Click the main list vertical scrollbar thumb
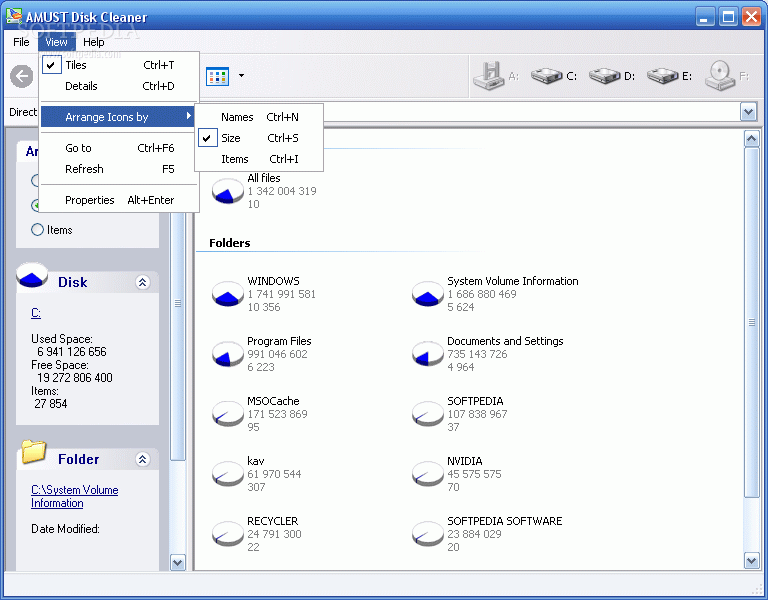 pos(751,322)
